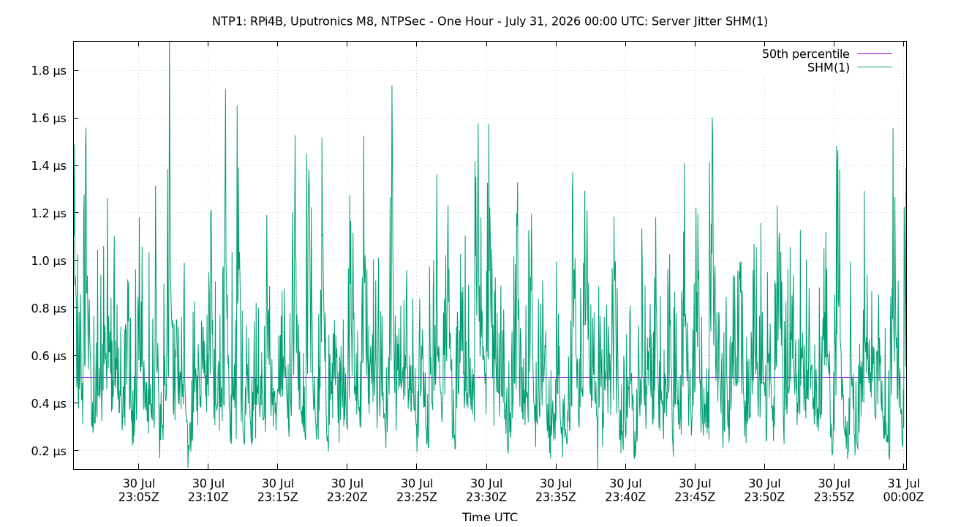Click the 1.8 µs y-axis label

(50, 71)
